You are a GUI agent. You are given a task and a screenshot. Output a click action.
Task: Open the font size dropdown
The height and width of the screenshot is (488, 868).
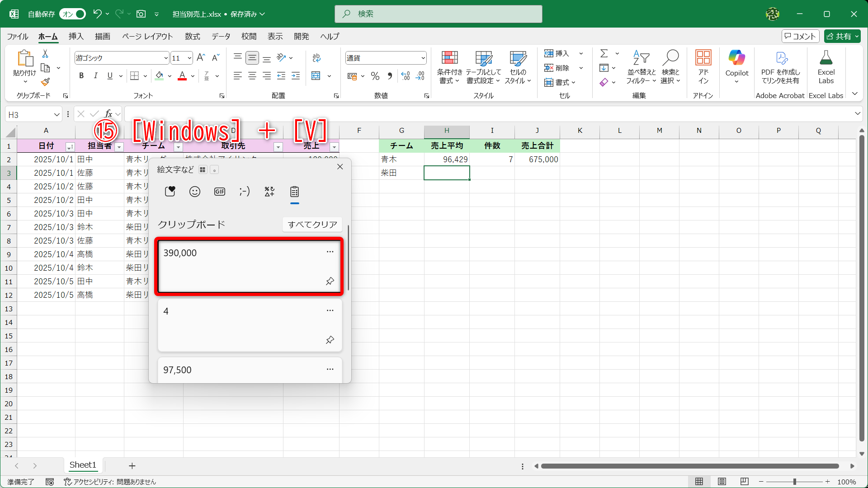click(190, 57)
